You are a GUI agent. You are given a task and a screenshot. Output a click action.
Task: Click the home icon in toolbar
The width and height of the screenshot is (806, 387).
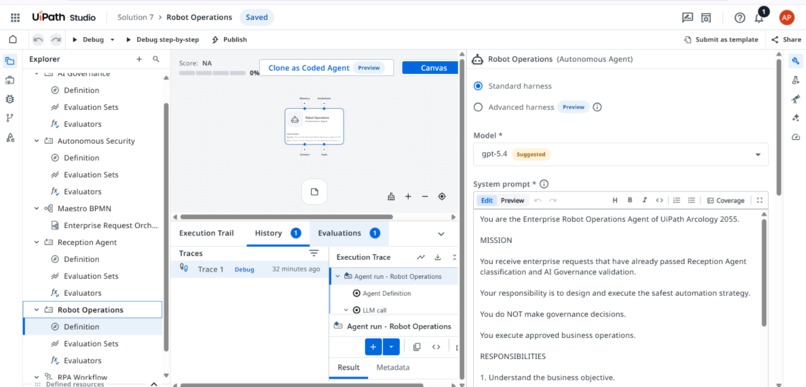[x=13, y=40]
